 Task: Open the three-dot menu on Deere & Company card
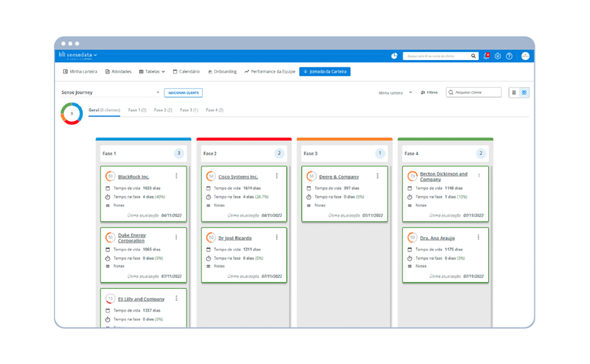[377, 176]
